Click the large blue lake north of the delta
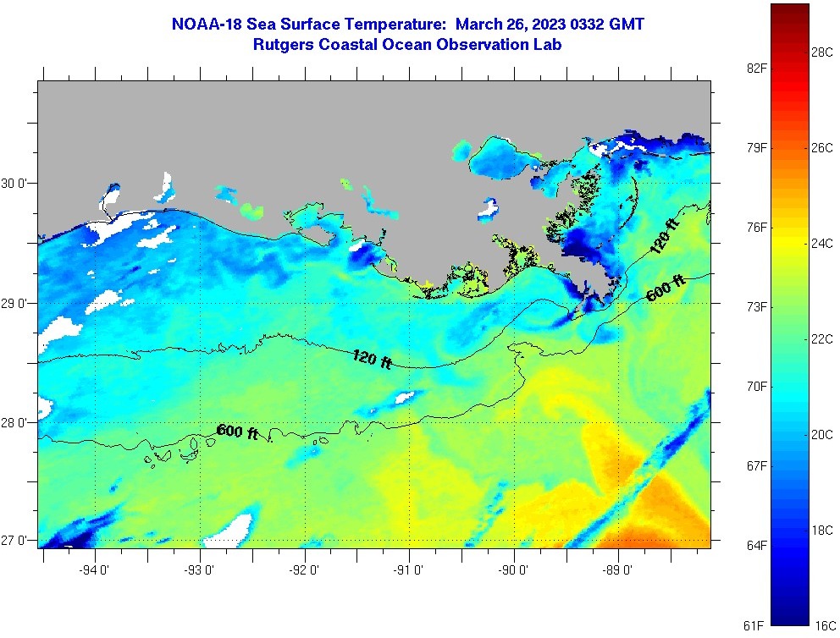Image resolution: width=840 pixels, height=638 pixels. (498, 157)
